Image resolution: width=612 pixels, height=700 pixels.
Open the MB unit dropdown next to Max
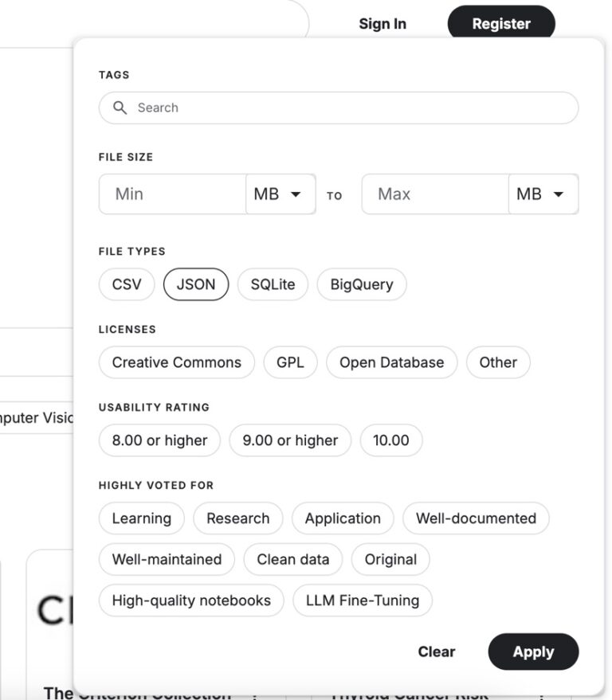point(543,194)
